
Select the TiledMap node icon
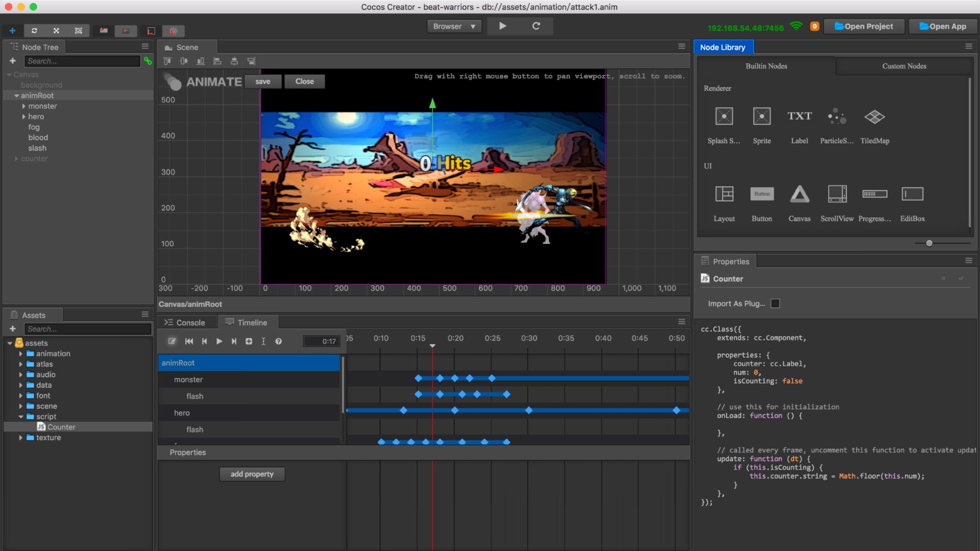(x=874, y=116)
